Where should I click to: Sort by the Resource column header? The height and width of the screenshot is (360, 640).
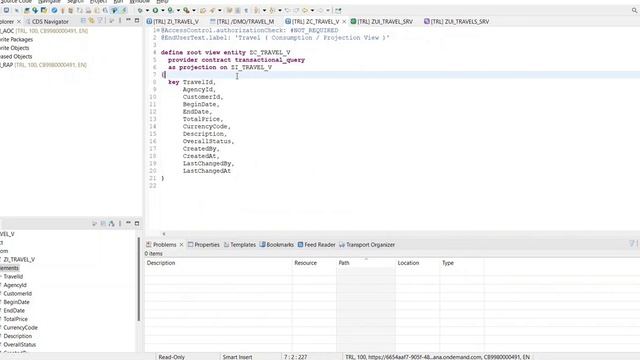(314, 263)
